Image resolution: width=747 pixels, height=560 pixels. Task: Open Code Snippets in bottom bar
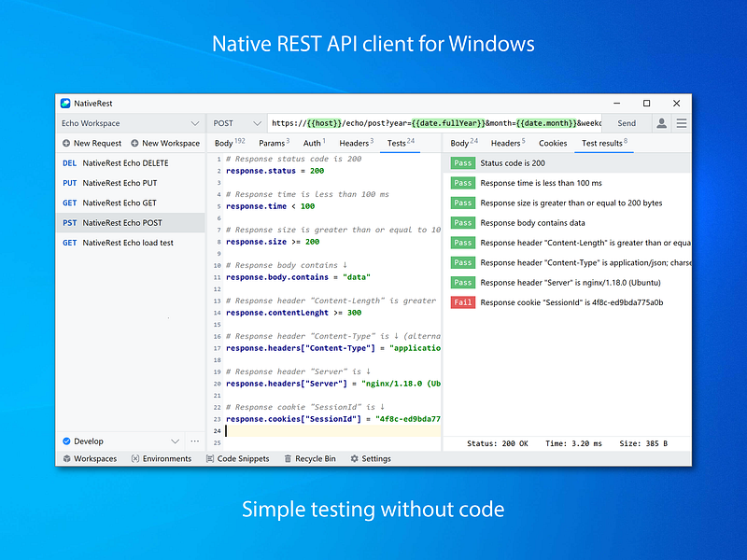[x=237, y=458]
